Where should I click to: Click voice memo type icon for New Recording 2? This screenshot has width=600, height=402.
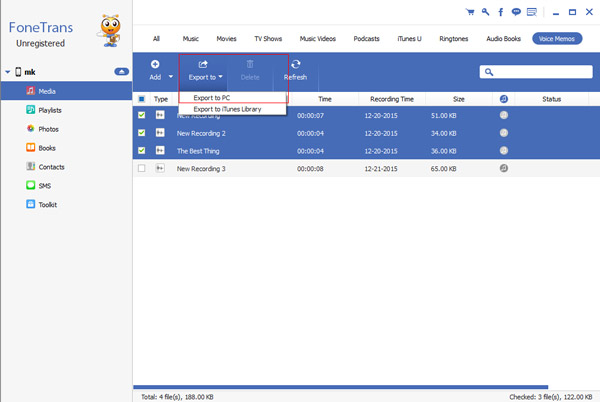click(160, 133)
